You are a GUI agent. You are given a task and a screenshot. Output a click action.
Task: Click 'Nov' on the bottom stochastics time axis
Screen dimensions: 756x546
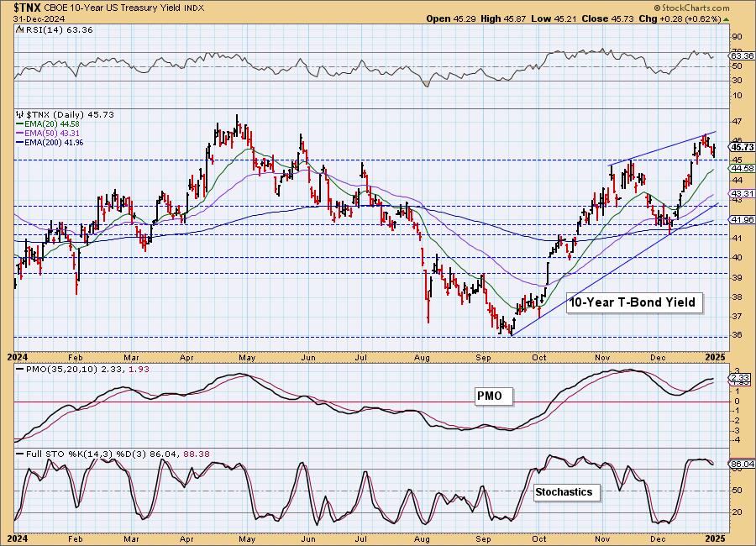(602, 538)
